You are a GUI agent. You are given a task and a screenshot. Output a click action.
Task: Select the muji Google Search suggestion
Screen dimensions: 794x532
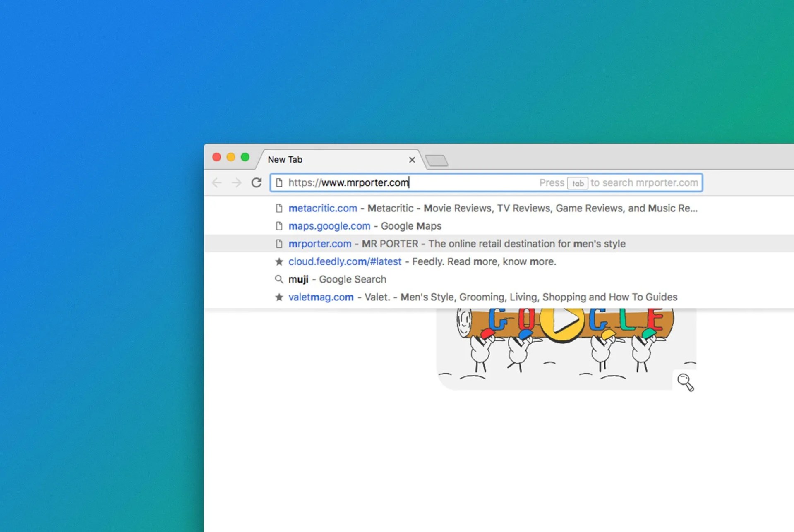click(499, 279)
